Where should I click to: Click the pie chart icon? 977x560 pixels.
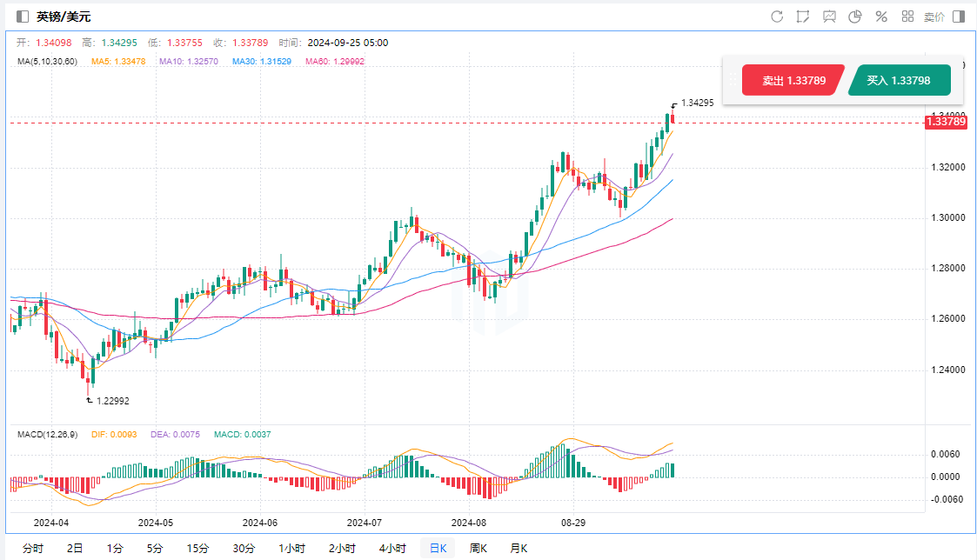[855, 17]
